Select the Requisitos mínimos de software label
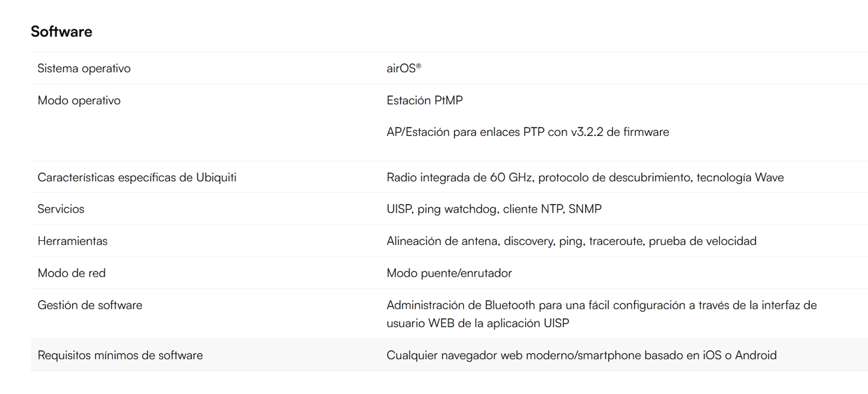This screenshot has height=394, width=868. [x=120, y=356]
